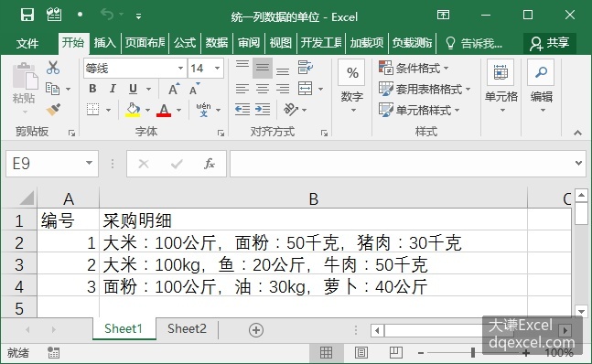Click the cell borders icon
This screenshot has width=592, height=364.
(93, 110)
